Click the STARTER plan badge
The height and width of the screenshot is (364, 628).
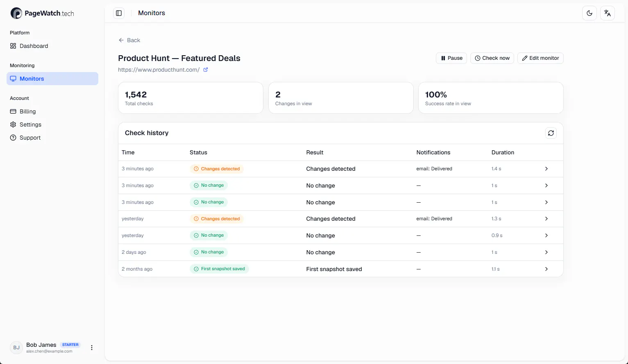pyautogui.click(x=70, y=345)
